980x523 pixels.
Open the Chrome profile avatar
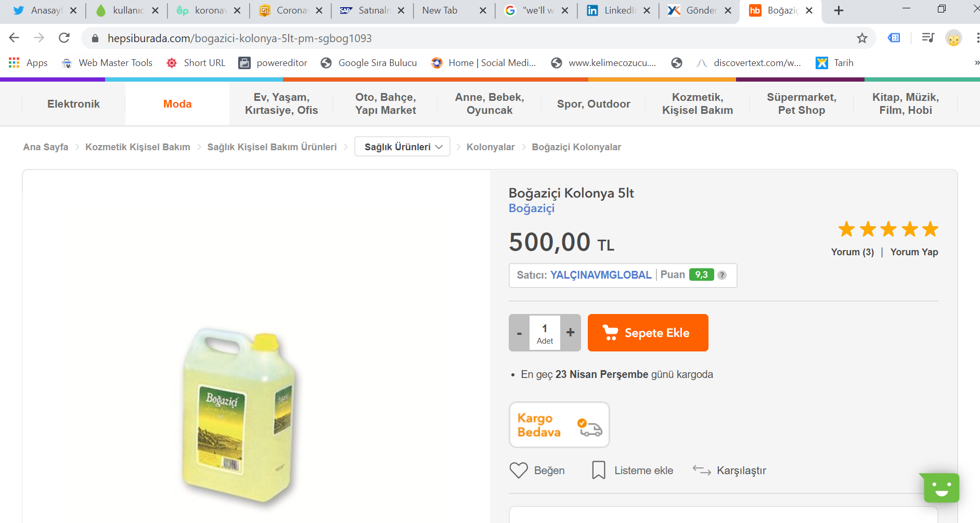[953, 38]
